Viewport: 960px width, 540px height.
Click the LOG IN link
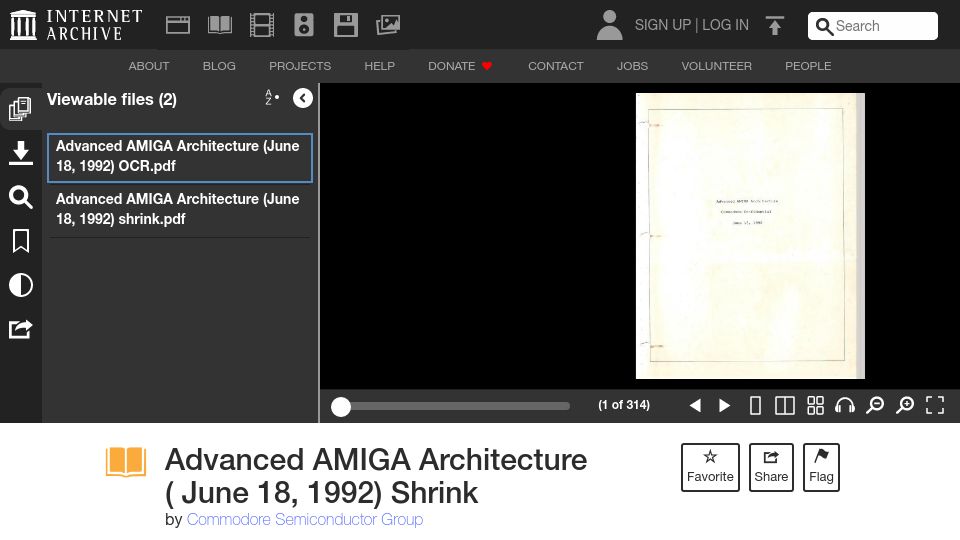coord(726,25)
